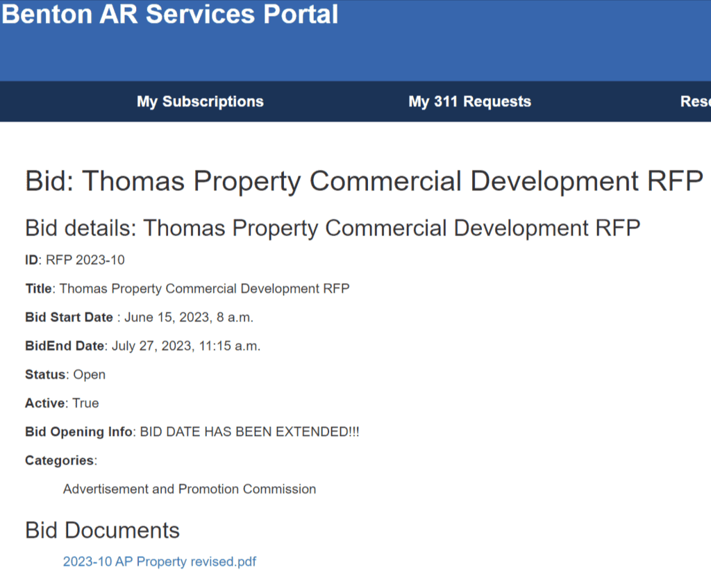Click the Advertisement and Promotion Commission category
Viewport: 711px width, 588px height.
(x=190, y=489)
